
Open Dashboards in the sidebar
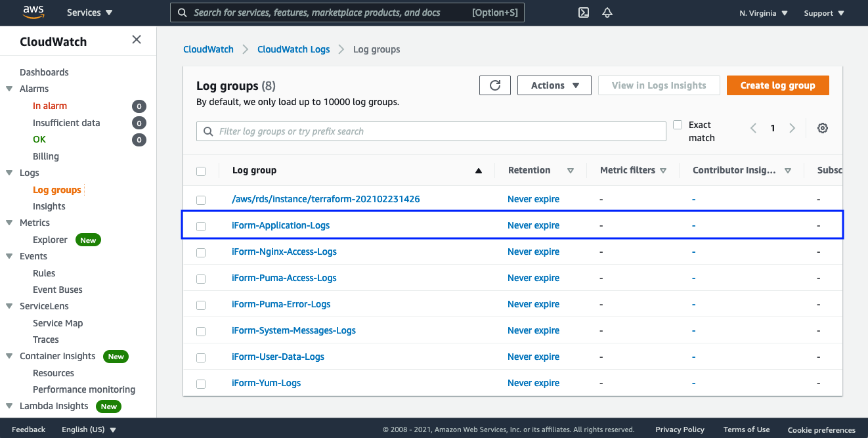coord(44,72)
